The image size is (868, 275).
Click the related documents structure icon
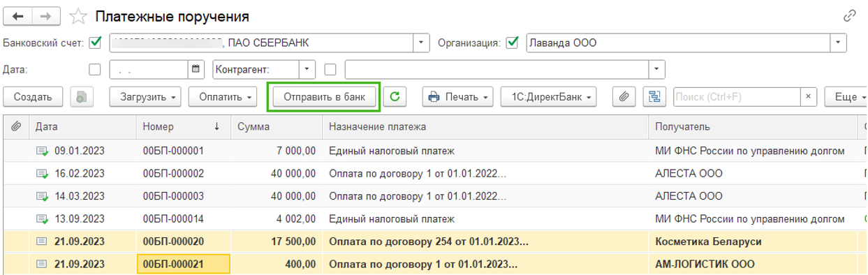(654, 97)
